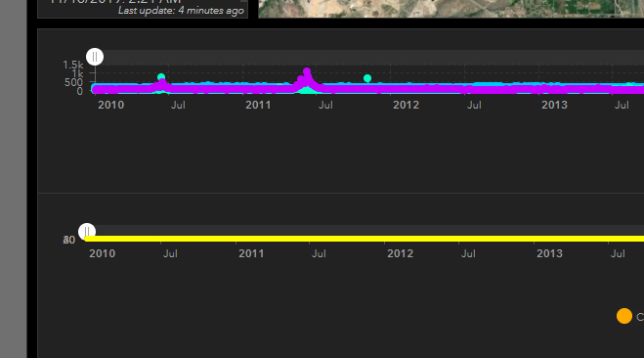
Task: Click the '2011' label on upper chart axis
Action: tap(258, 105)
